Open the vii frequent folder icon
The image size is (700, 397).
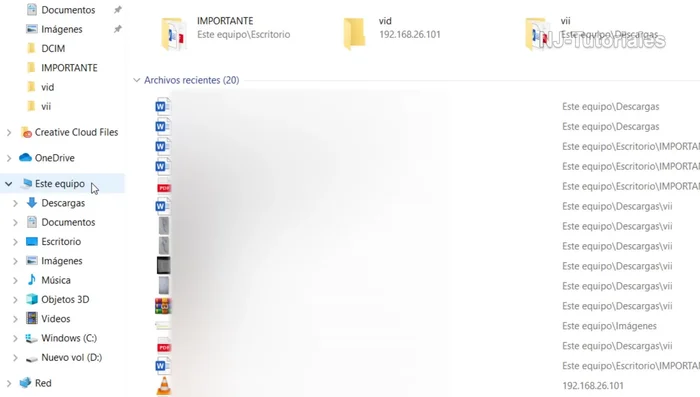pyautogui.click(x=538, y=33)
